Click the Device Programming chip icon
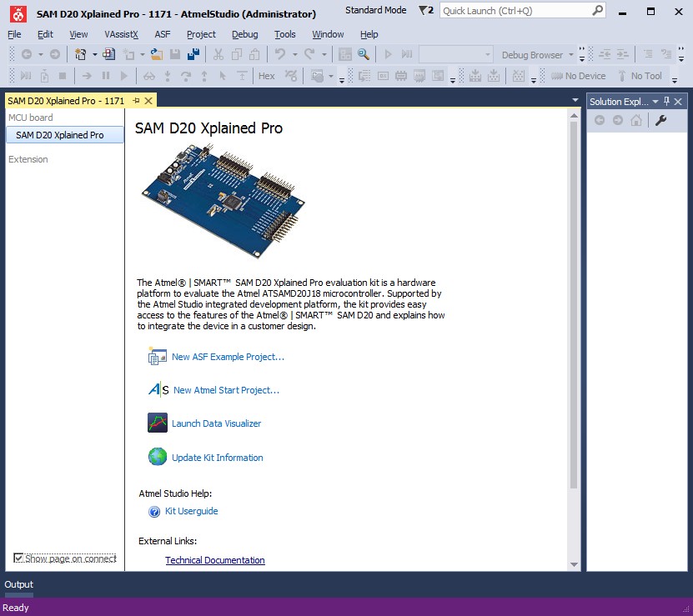The image size is (693, 616). [x=400, y=76]
